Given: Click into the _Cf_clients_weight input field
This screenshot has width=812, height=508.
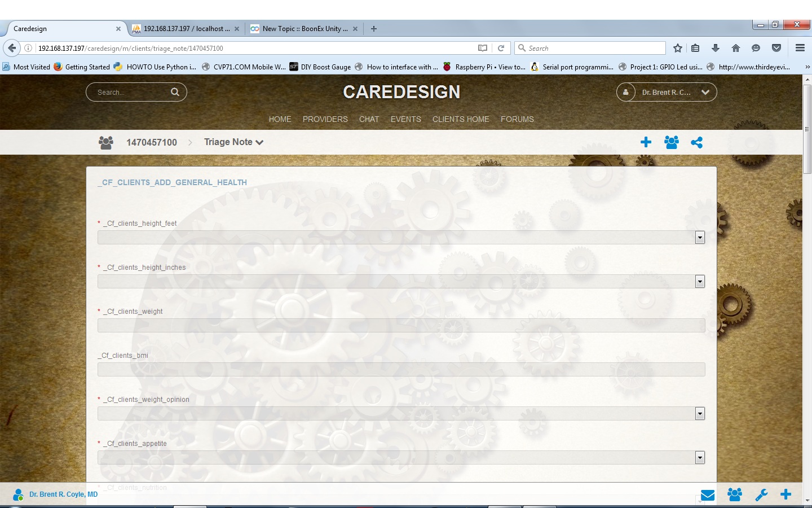Looking at the screenshot, I should click(401, 326).
